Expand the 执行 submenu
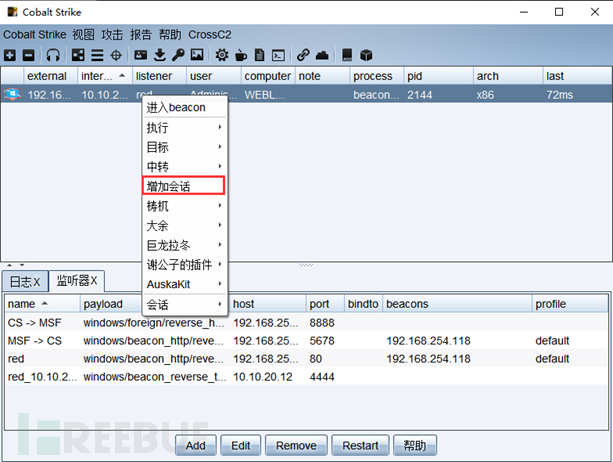613x462 pixels. [185, 127]
